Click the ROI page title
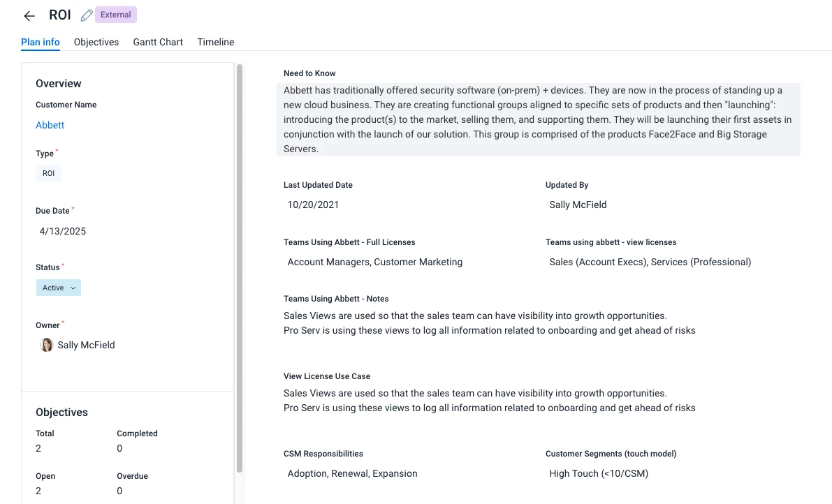 point(60,15)
